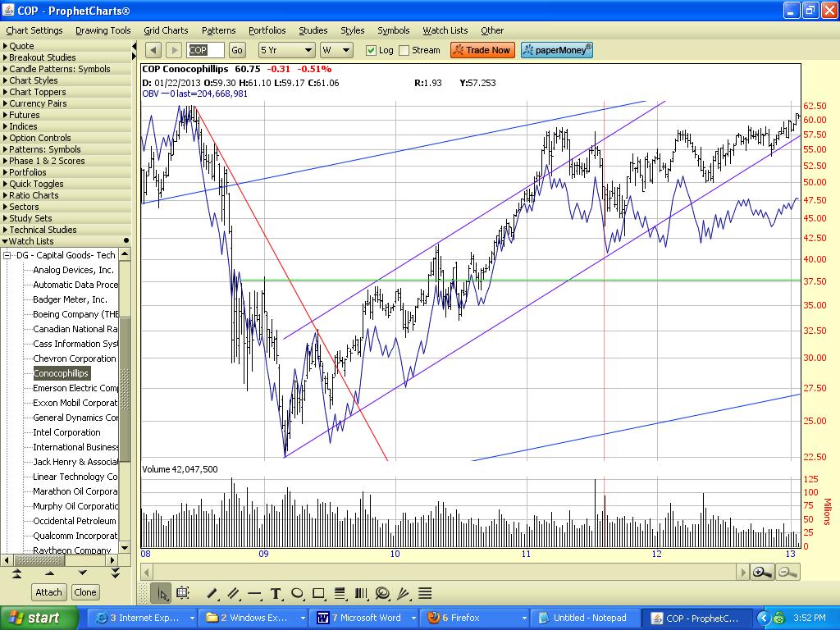Image resolution: width=840 pixels, height=630 pixels.
Task: Enable the Stream checkbox
Action: coord(404,50)
